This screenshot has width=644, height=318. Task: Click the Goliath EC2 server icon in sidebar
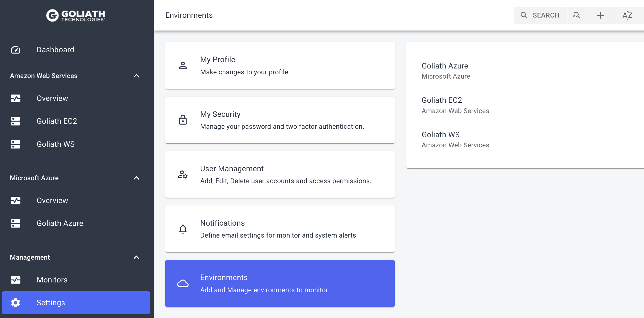click(x=15, y=121)
